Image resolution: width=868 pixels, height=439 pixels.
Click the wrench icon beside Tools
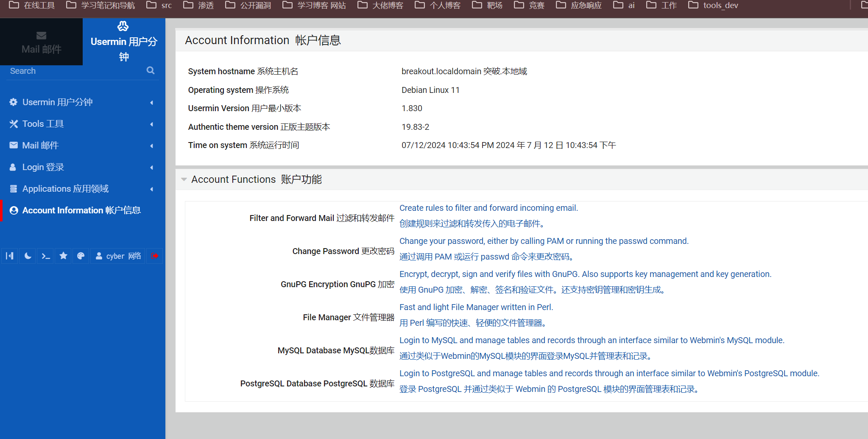click(x=14, y=124)
